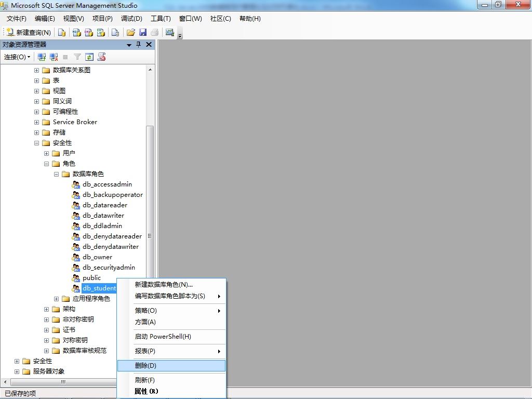Expand the 数据库关系图 folder
532x399 pixels.
pyautogui.click(x=37, y=71)
